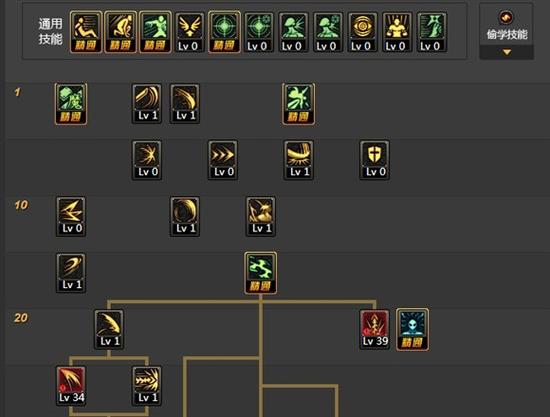
Task: Click the level 20 curved slash skill
Action: [x=109, y=329]
